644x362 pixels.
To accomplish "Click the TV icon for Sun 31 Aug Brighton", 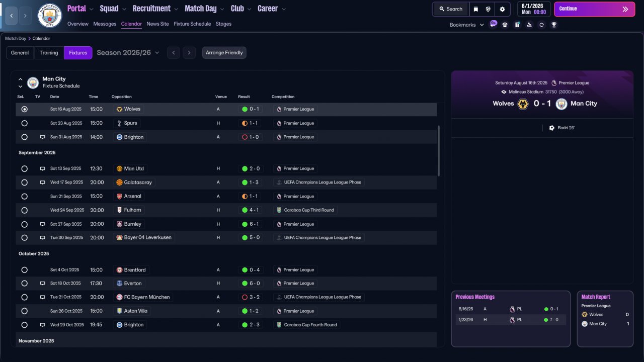I will 43,137.
